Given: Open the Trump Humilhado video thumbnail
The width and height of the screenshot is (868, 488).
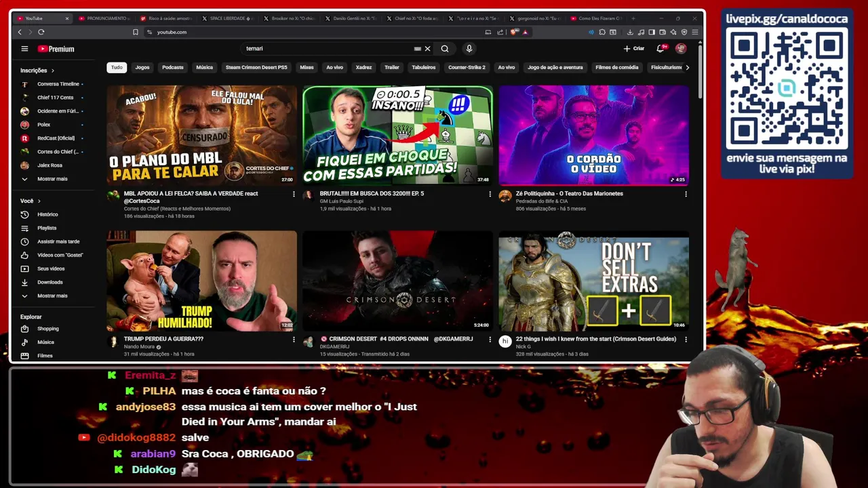Looking at the screenshot, I should pos(201,281).
